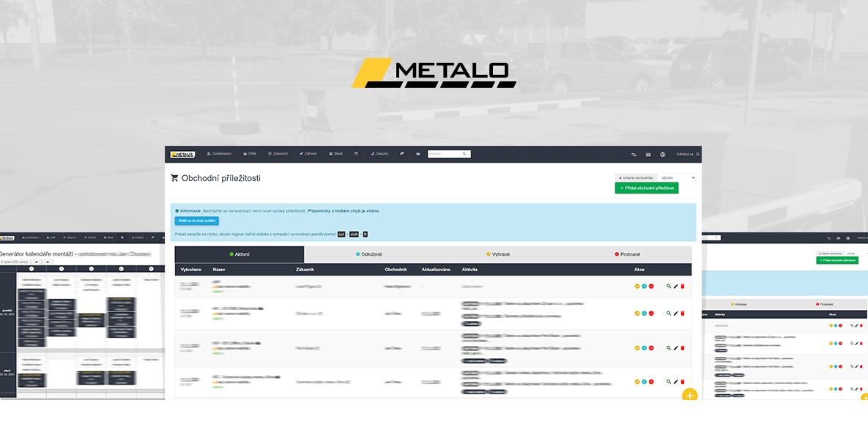Click the Obchodník column header
This screenshot has height=425, width=868.
click(396, 270)
